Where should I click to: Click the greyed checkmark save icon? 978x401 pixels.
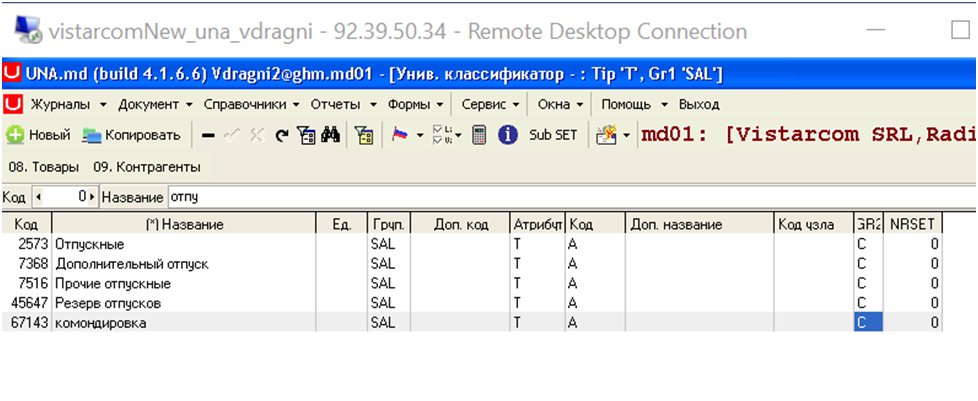click(x=232, y=135)
